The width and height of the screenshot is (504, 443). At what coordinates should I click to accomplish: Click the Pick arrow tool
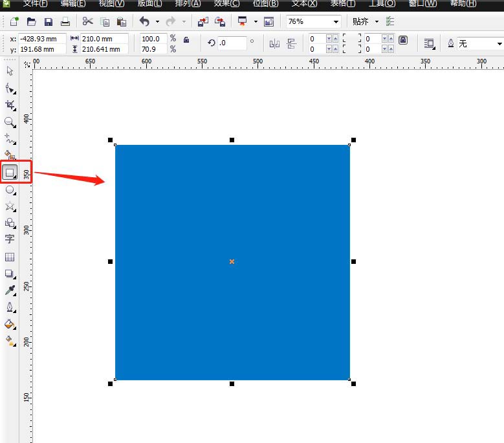[x=10, y=70]
